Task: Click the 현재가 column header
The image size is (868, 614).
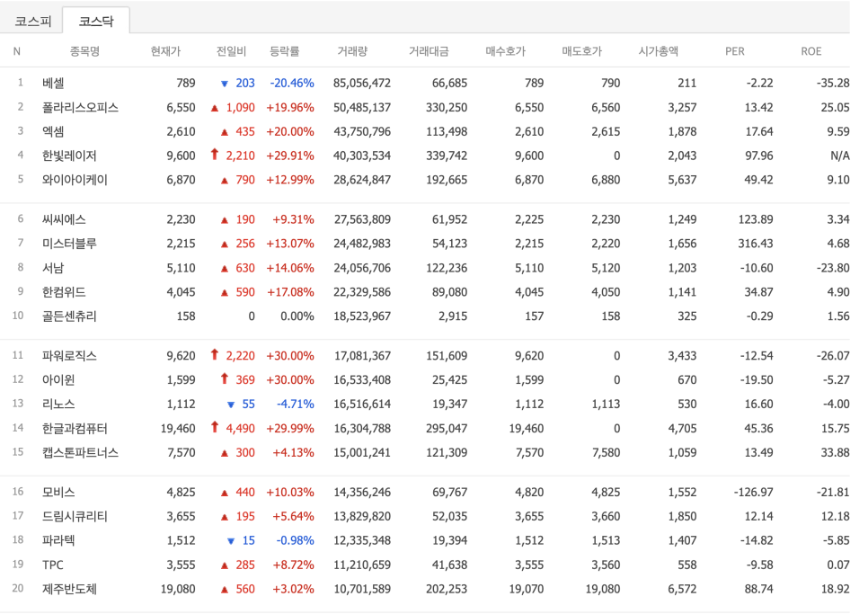Action: click(165, 51)
